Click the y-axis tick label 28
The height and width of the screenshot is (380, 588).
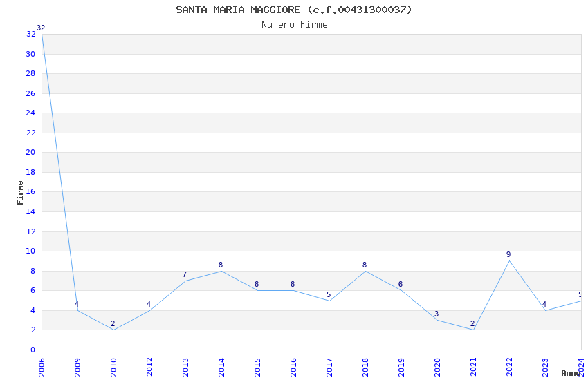pos(30,74)
